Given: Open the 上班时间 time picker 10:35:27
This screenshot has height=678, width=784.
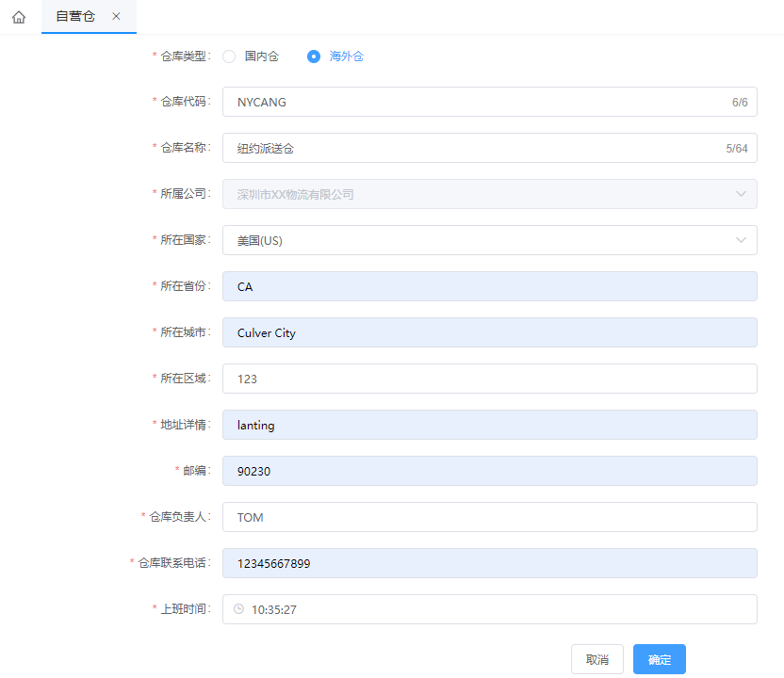Looking at the screenshot, I should coord(489,609).
